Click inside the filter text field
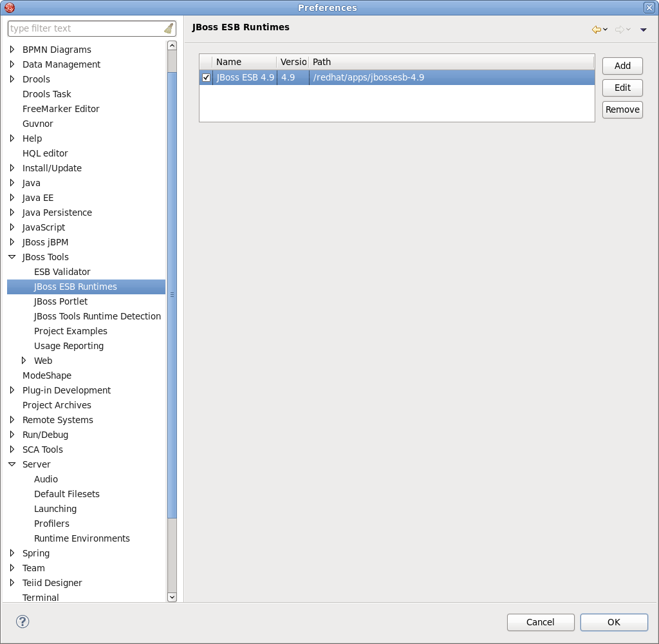 pos(84,28)
